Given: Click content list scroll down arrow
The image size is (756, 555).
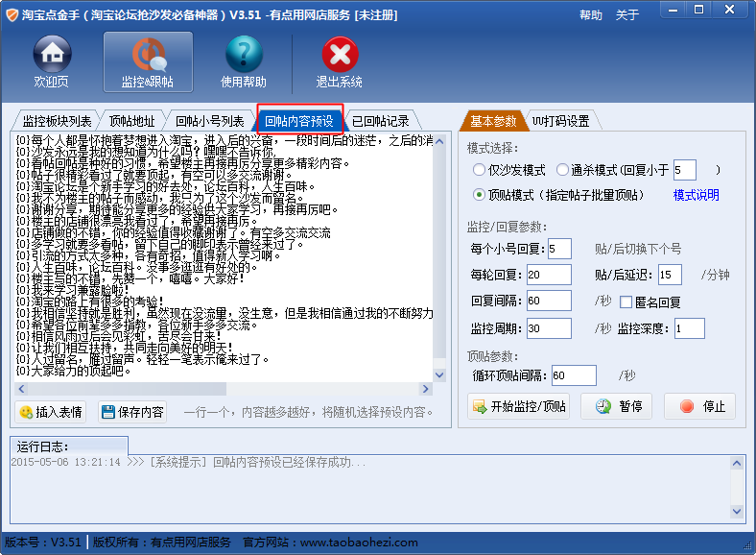Looking at the screenshot, I should 439,375.
